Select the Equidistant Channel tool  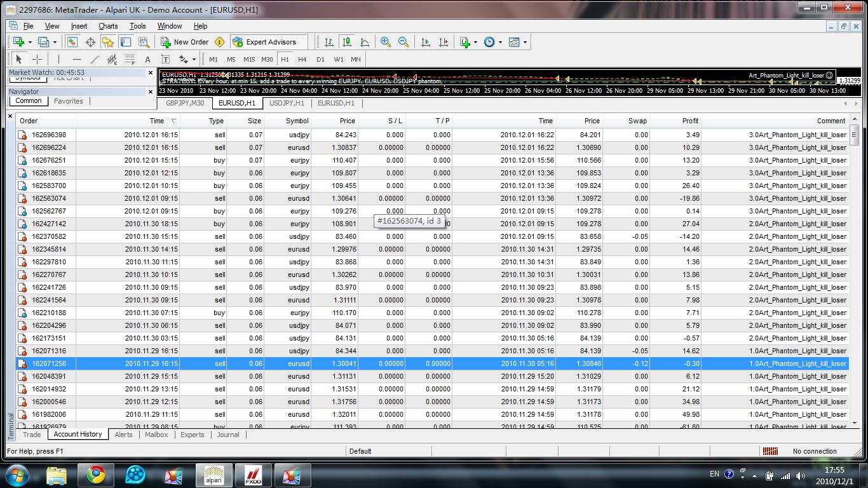pyautogui.click(x=112, y=59)
